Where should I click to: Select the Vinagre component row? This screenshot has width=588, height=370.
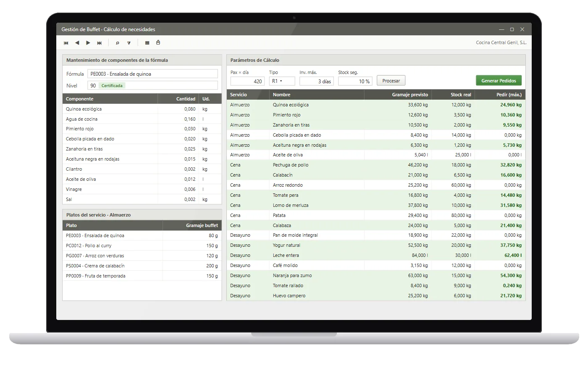142,189
